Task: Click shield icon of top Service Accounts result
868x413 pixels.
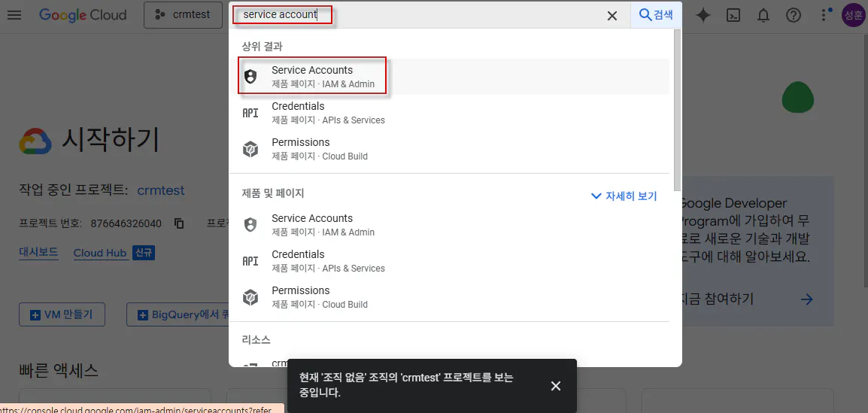Action: 250,77
